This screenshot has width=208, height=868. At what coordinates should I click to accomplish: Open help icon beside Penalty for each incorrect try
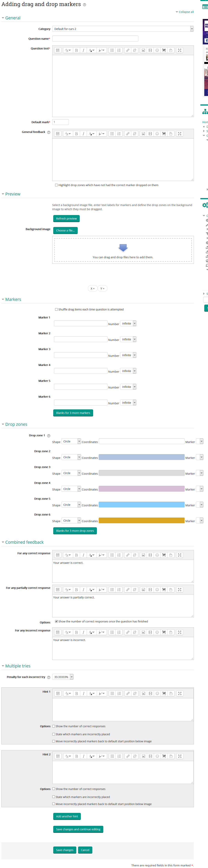[x=49, y=677]
